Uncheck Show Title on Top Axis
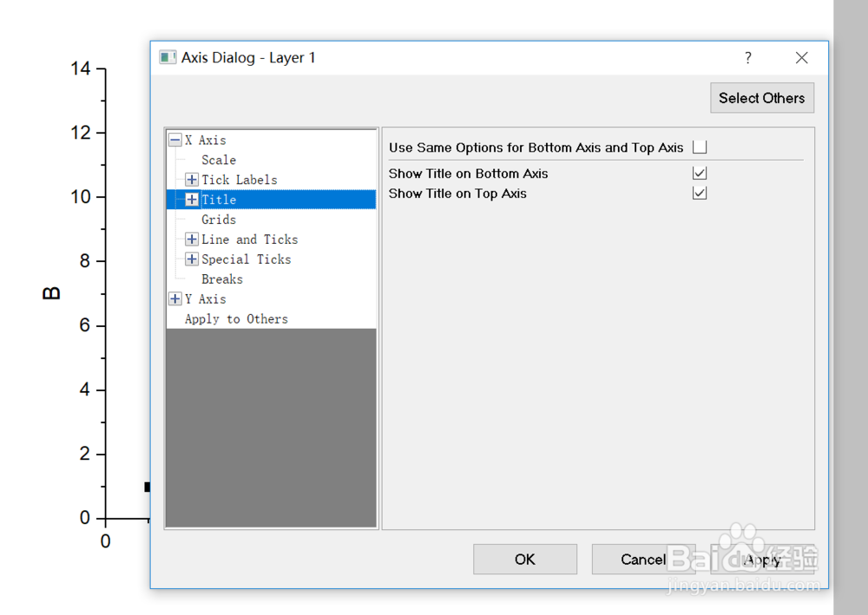868x615 pixels. (700, 193)
